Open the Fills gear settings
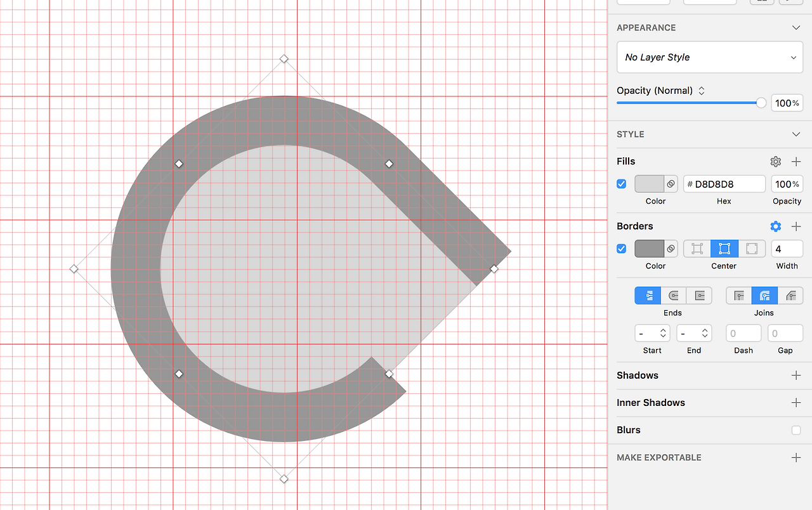This screenshot has height=510, width=812. click(x=775, y=162)
